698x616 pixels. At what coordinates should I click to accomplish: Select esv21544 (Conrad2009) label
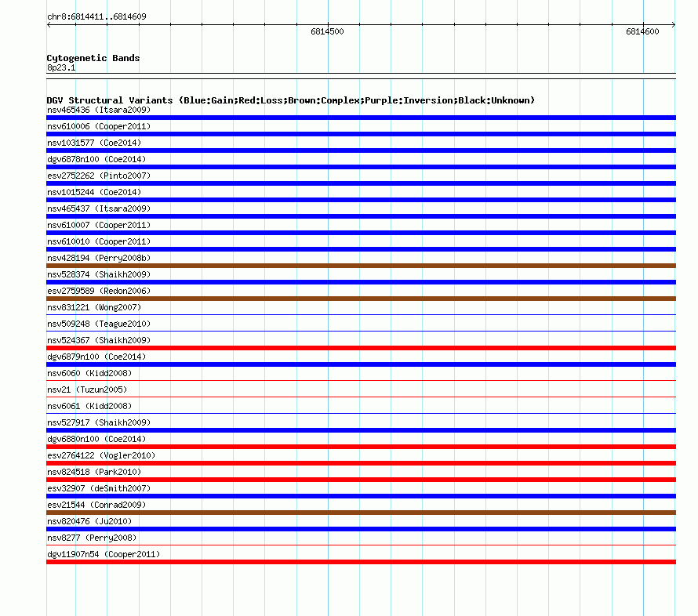point(96,505)
